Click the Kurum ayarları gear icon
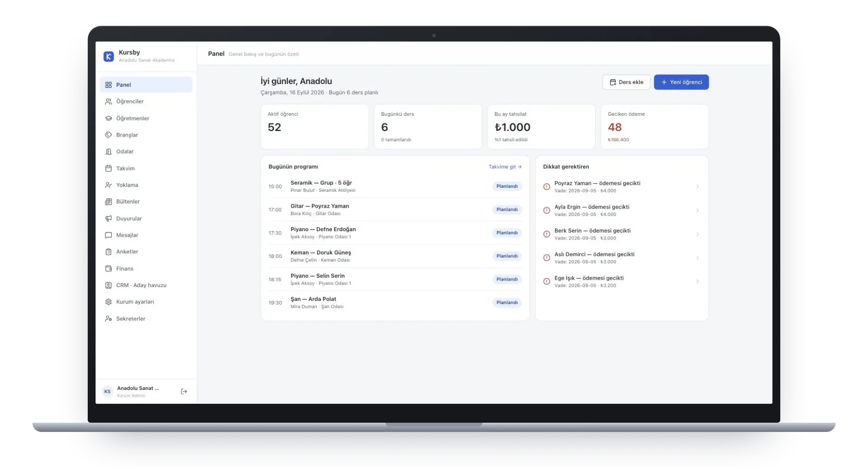Viewport: 868px width, 467px height. 108,302
